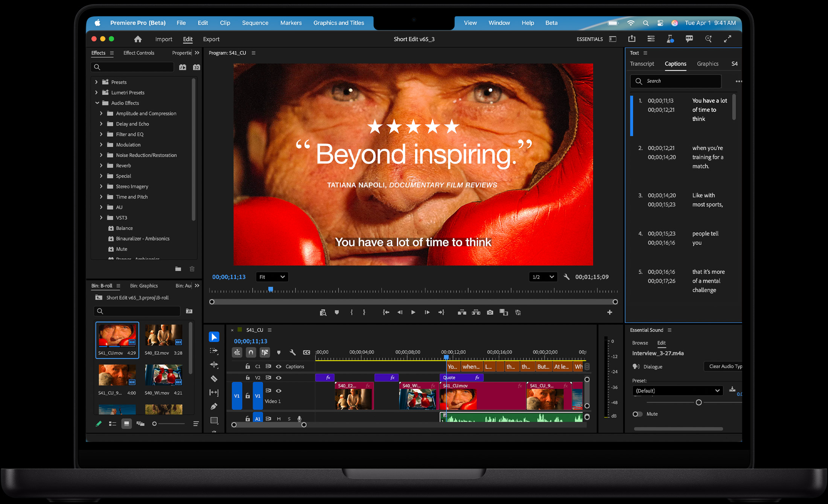Collapse the Audio Effects folder
828x504 pixels.
97,103
